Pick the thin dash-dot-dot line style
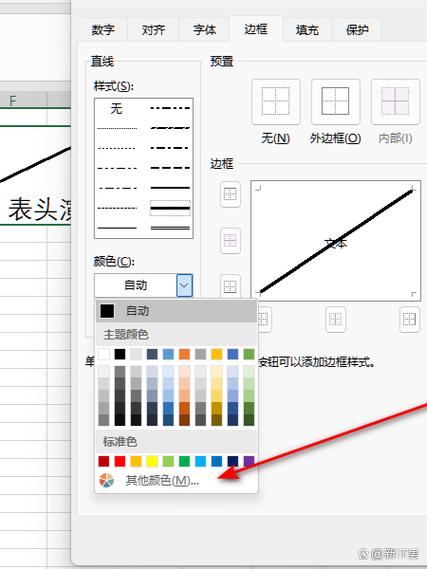This screenshot has height=569, width=427. (x=117, y=168)
